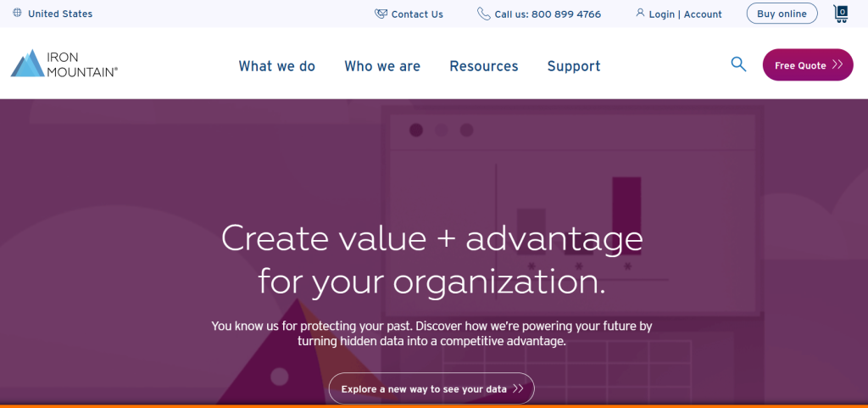Expand the What we do menu
Screen dimensions: 868x408
click(276, 66)
